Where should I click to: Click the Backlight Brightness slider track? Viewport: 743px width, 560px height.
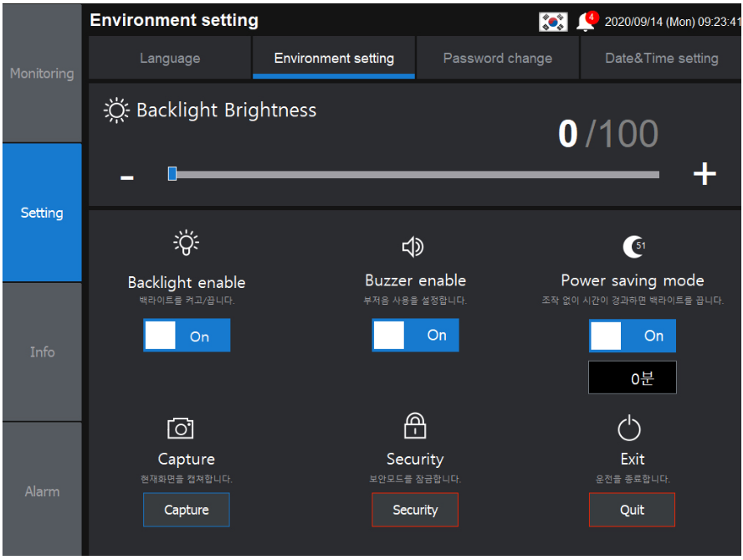tap(415, 174)
